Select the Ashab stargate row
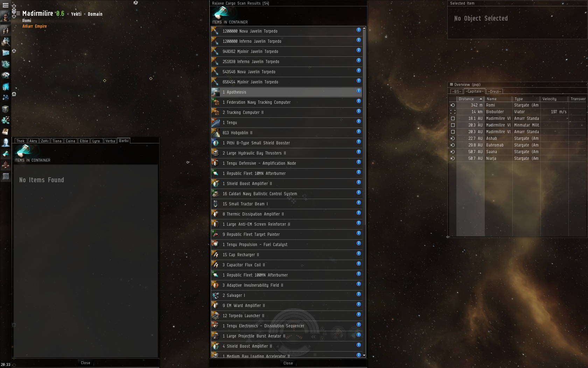588x368 pixels. click(x=518, y=138)
